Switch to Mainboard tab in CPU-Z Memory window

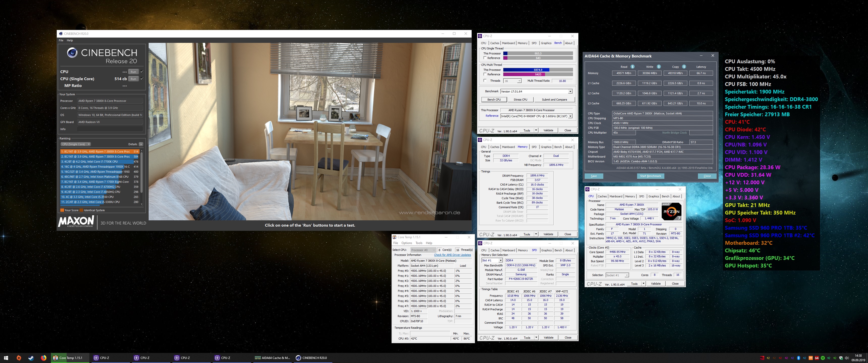coord(508,147)
